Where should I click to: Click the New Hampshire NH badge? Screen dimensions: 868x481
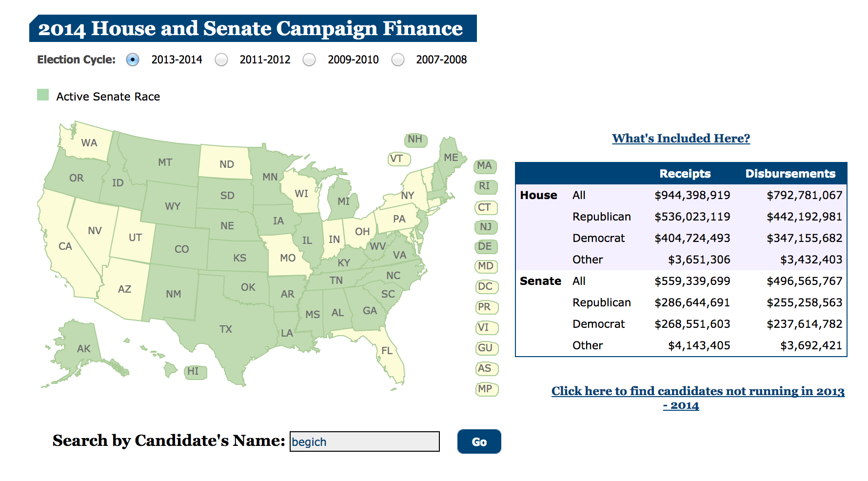coord(415,140)
